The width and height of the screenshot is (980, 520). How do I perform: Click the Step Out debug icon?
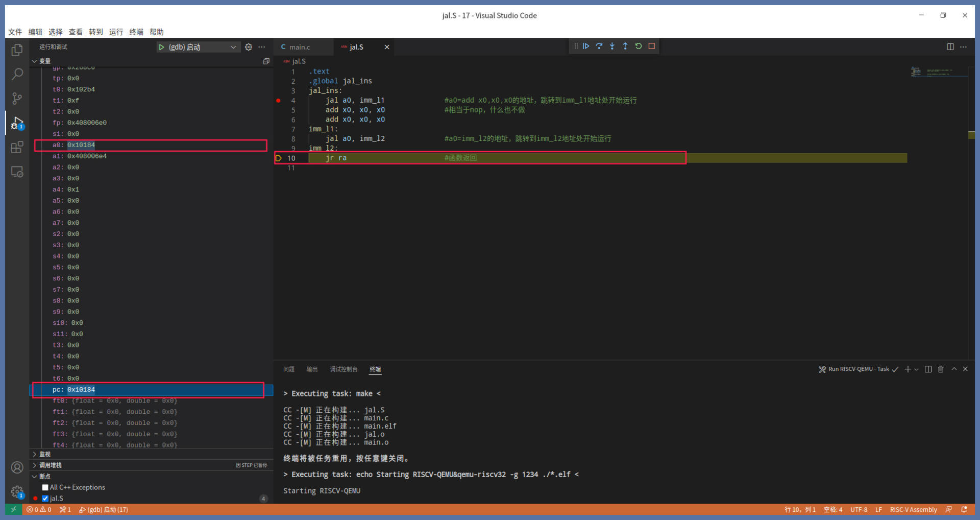[625, 46]
